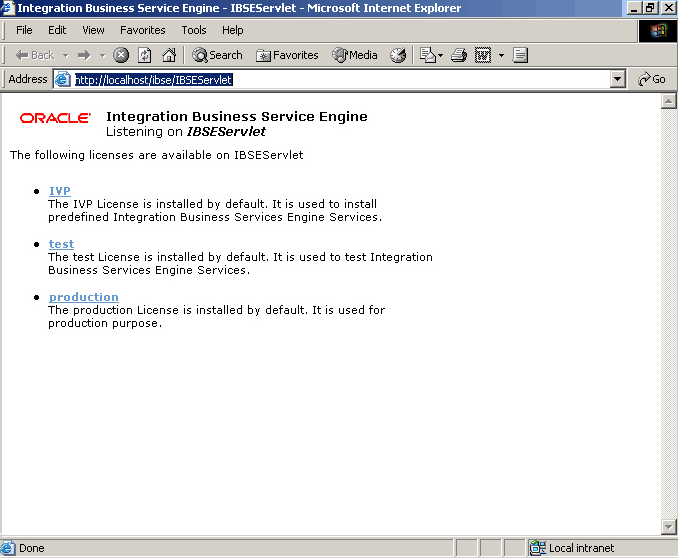Refresh the page with Refresh icon
Image resolution: width=678 pixels, height=559 pixels.
click(144, 55)
